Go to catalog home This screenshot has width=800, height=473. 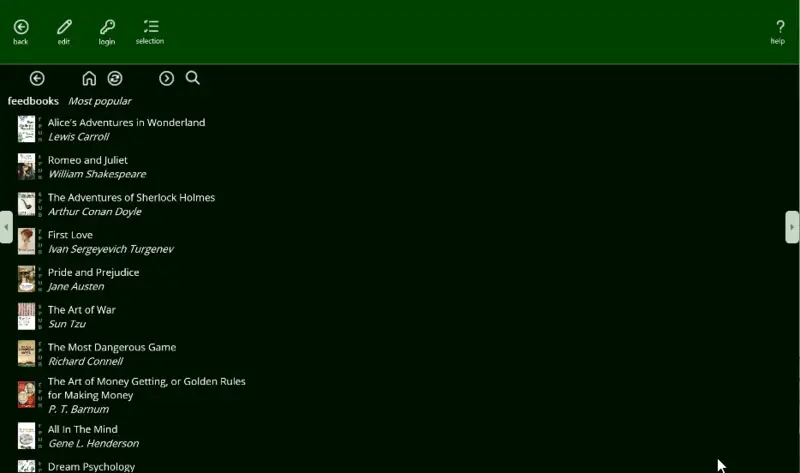point(89,78)
